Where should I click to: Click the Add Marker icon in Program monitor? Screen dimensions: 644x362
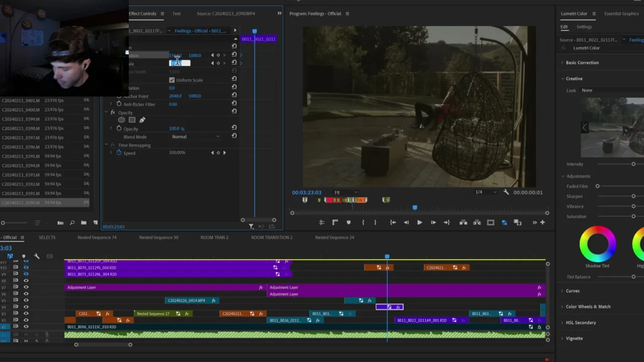(349, 222)
